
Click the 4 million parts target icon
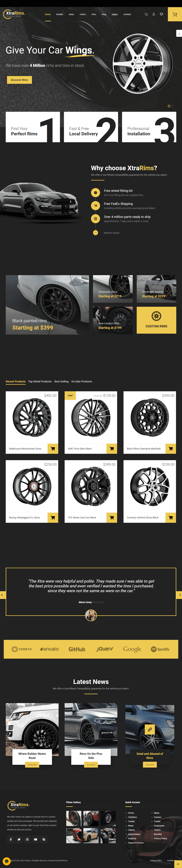tap(95, 219)
